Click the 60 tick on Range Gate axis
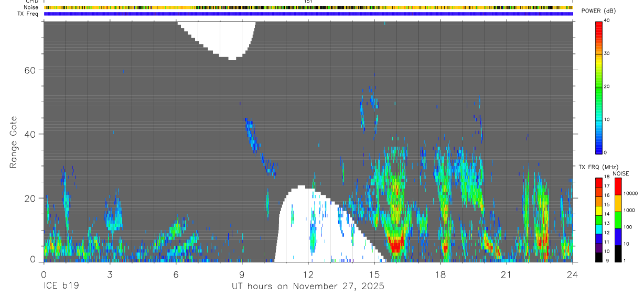Viewport: 644px width, 297px height. pos(31,70)
